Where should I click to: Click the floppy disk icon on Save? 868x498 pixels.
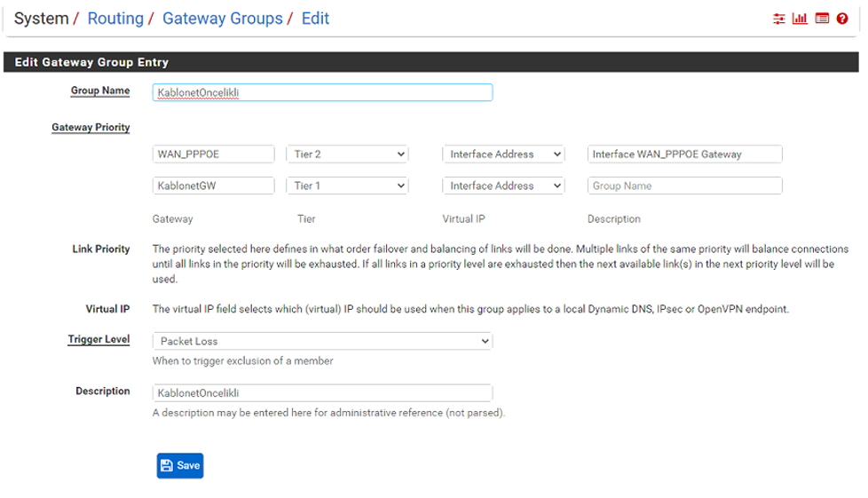click(x=167, y=466)
